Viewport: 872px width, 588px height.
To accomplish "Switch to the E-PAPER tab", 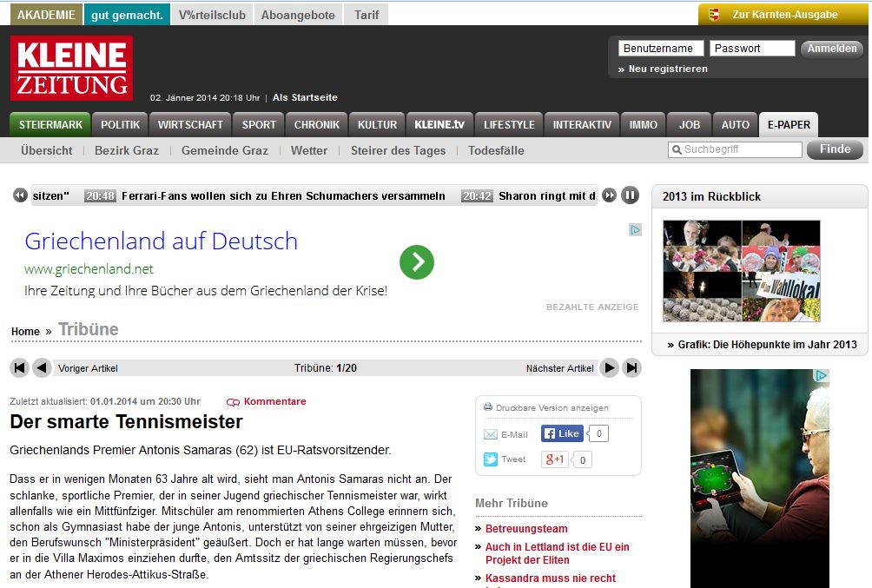I will [788, 124].
